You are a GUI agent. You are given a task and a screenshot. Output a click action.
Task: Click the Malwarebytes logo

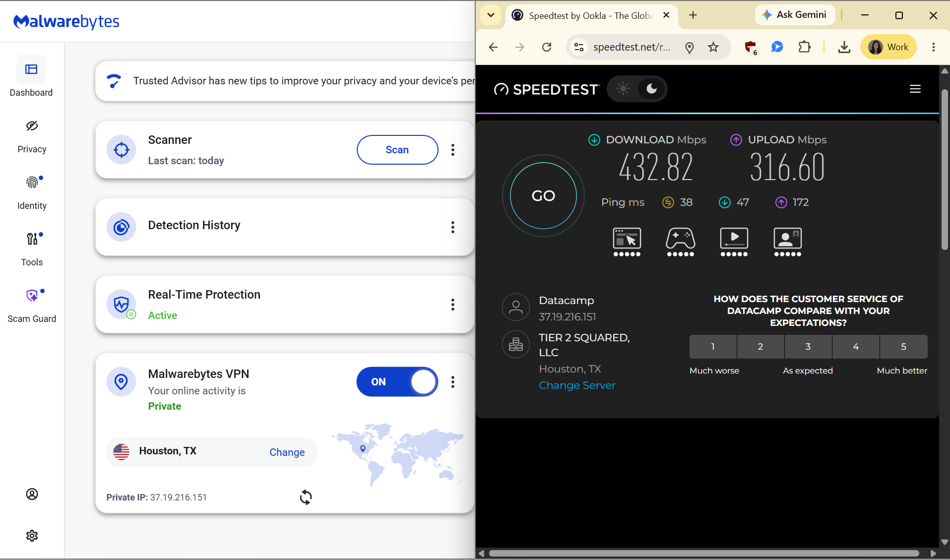(66, 21)
